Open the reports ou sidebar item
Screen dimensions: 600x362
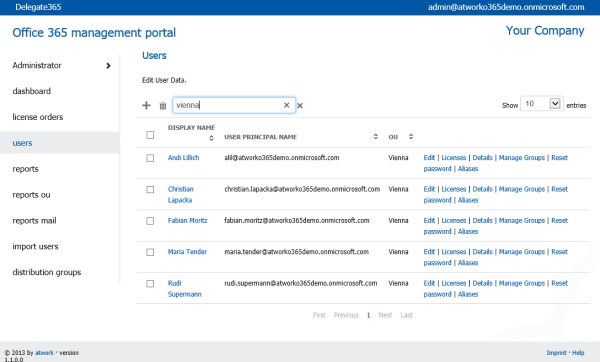pyautogui.click(x=31, y=195)
